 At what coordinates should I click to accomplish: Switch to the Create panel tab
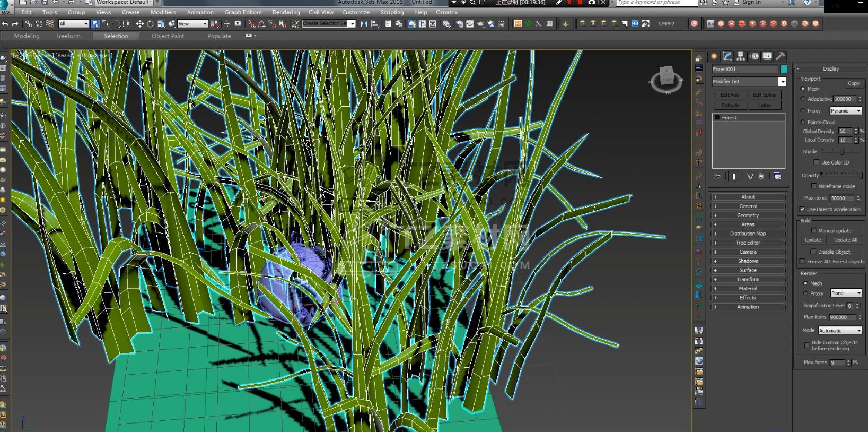coord(714,56)
